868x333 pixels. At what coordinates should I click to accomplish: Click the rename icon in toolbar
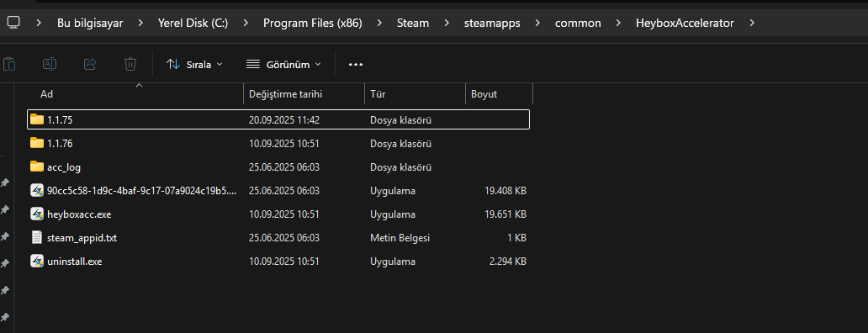[x=50, y=64]
